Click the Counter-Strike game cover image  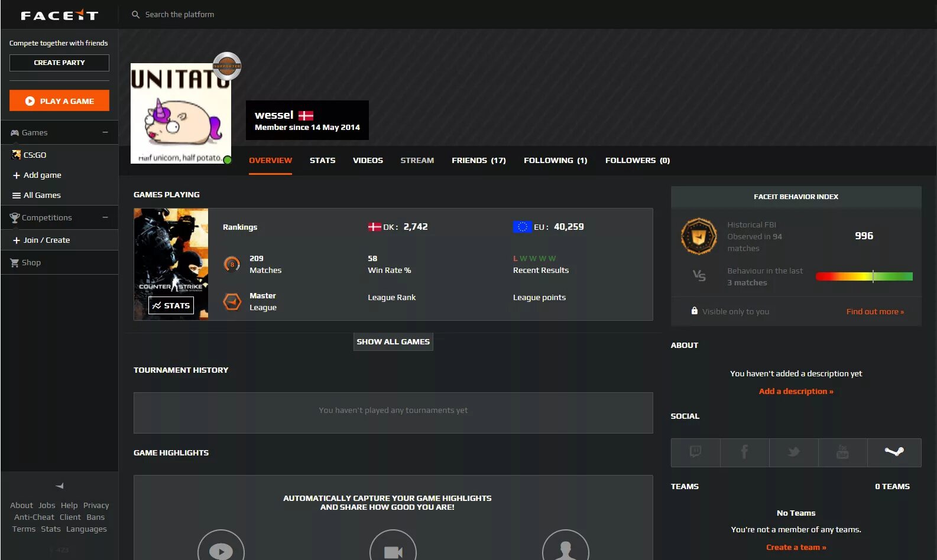(x=171, y=264)
